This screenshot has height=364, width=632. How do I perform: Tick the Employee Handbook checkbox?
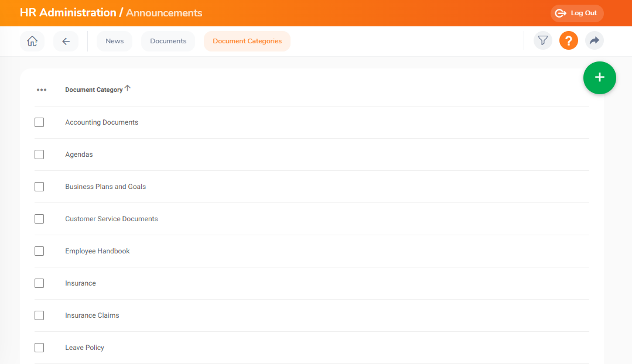(x=39, y=251)
